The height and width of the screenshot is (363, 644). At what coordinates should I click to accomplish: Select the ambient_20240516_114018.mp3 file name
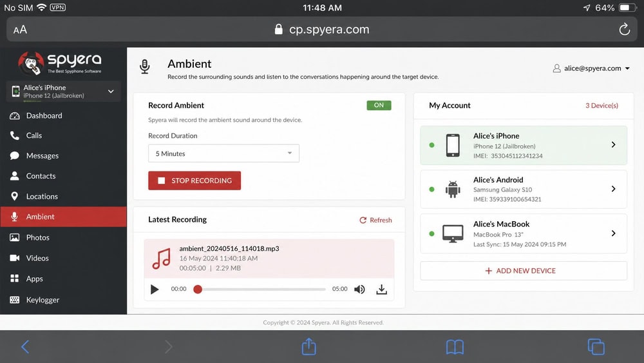[x=229, y=248]
